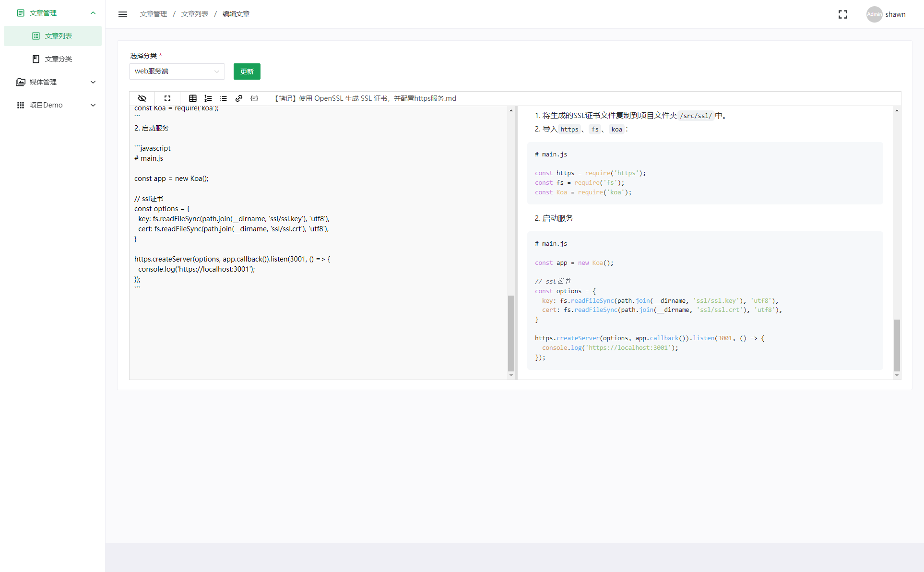This screenshot has height=572, width=924.
Task: Click the Admin user avatar
Action: [874, 14]
